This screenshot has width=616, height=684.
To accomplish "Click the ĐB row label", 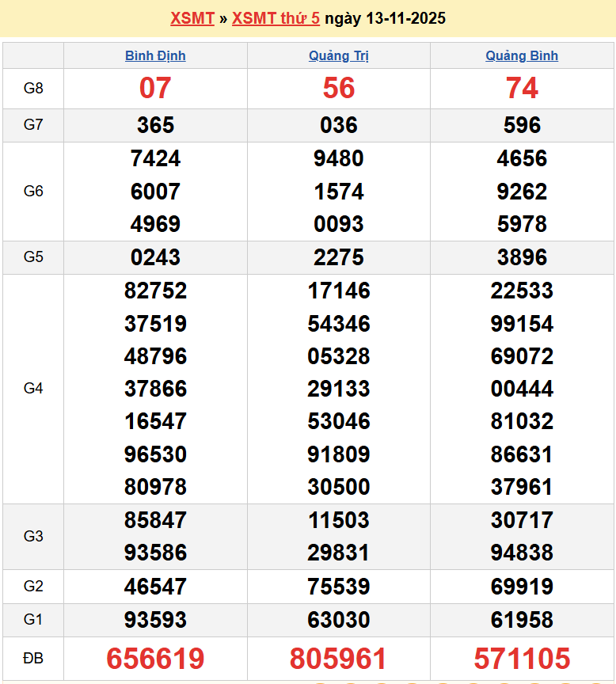I will pyautogui.click(x=33, y=659).
